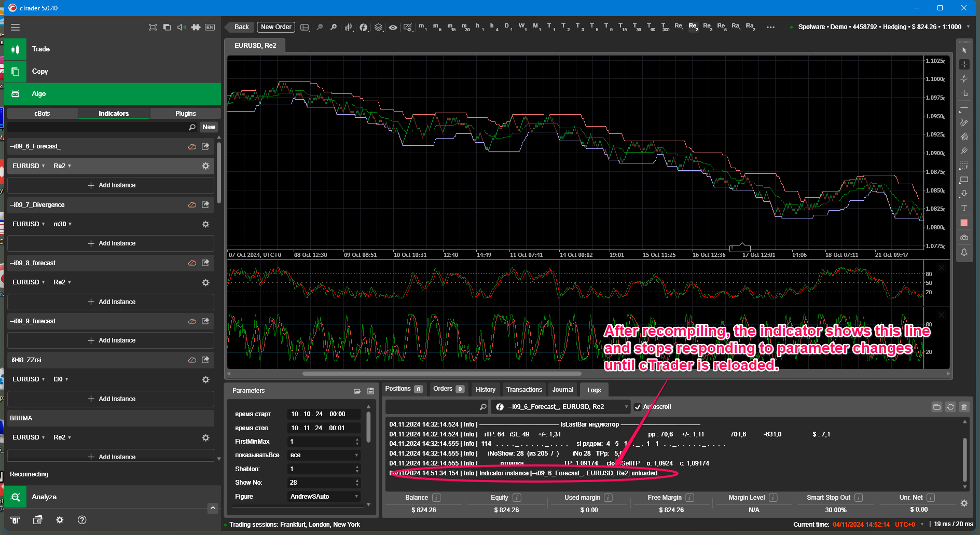Click the Show No value field
The image size is (980, 535).
(x=321, y=483)
